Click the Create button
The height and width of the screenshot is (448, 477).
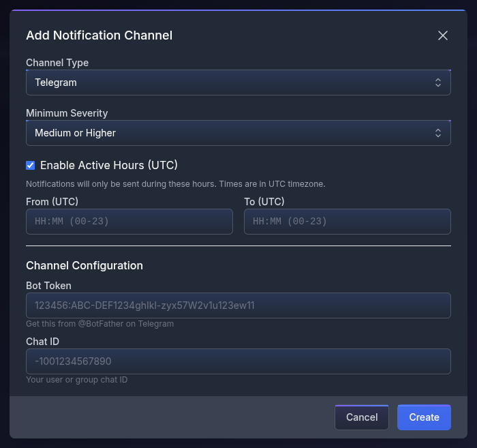pos(424,417)
